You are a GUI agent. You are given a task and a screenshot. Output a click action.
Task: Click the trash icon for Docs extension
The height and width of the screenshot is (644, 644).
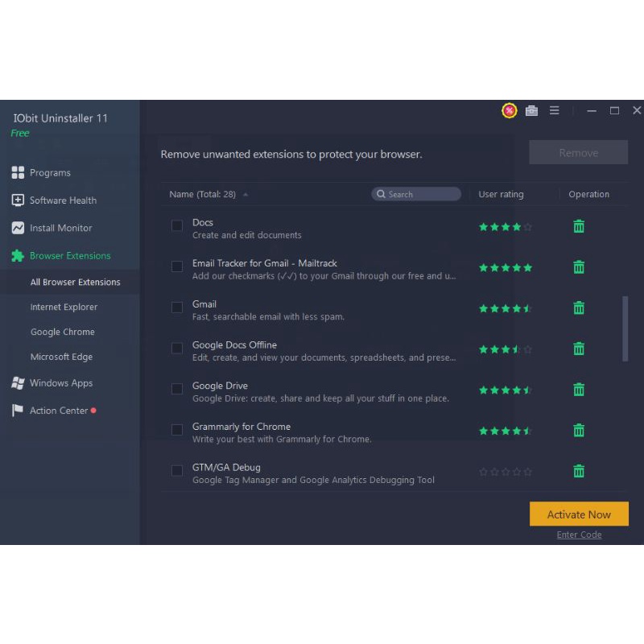point(578,227)
